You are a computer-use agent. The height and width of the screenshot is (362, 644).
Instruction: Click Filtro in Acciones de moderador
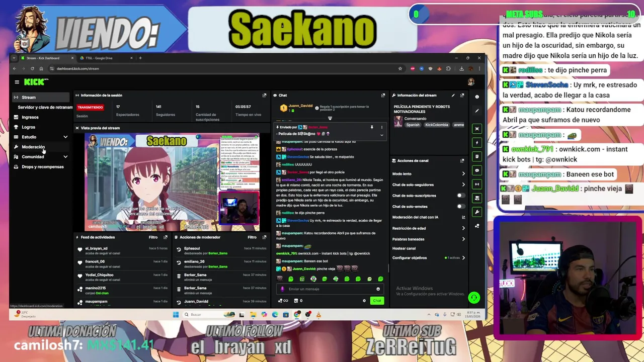click(x=252, y=237)
